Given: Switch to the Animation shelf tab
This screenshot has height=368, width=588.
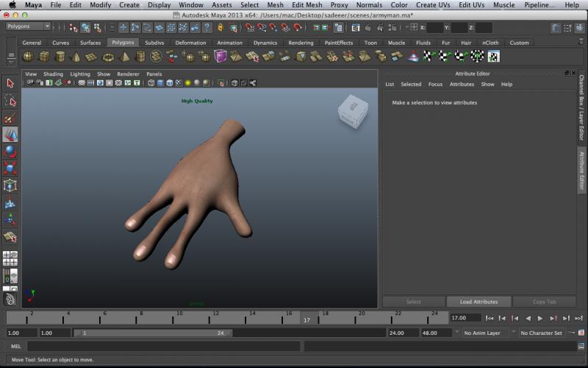Looking at the screenshot, I should (x=229, y=43).
